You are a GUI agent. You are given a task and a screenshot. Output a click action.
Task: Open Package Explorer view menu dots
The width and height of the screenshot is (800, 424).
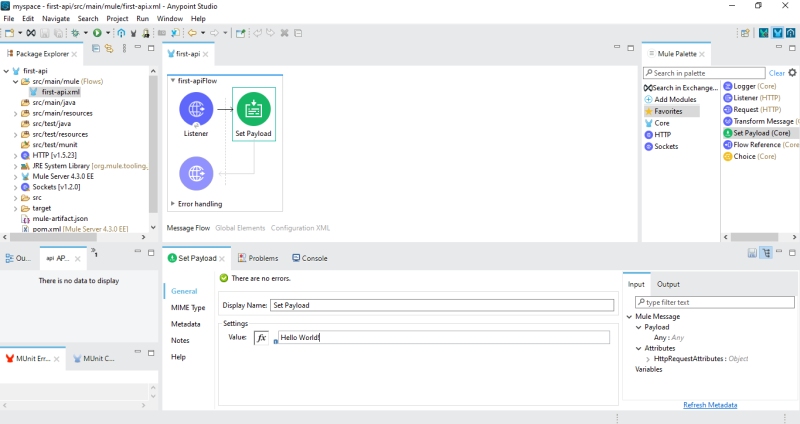[x=124, y=48]
